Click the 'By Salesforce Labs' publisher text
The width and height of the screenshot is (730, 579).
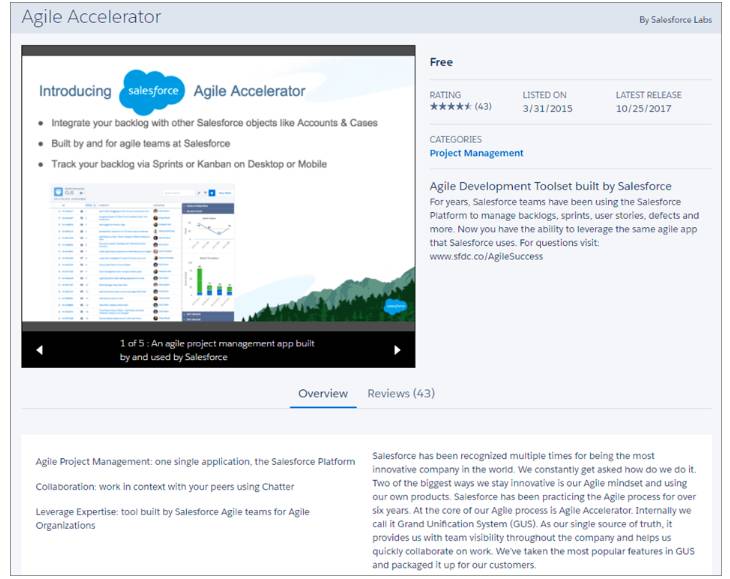coord(676,20)
